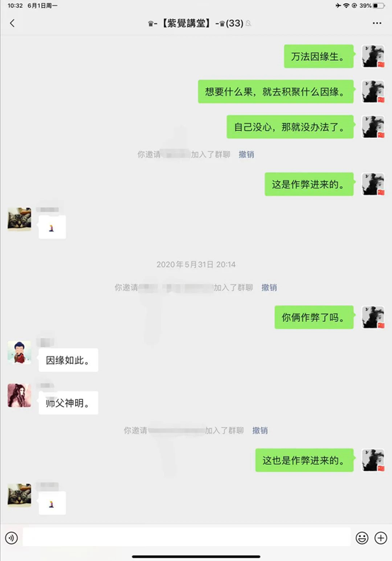Select the 因缘如此 message bubble
This screenshot has width=392, height=561.
pos(69,360)
